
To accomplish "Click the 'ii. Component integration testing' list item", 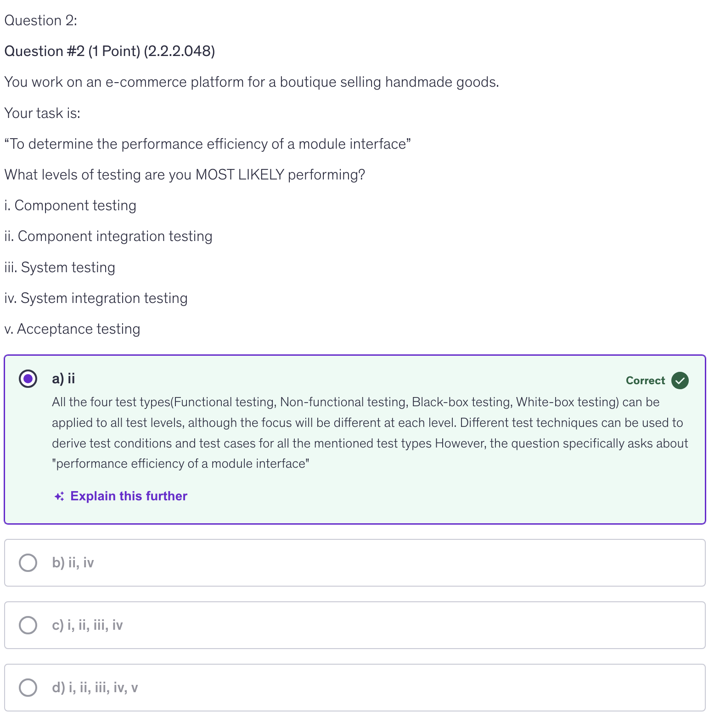I will (x=108, y=236).
